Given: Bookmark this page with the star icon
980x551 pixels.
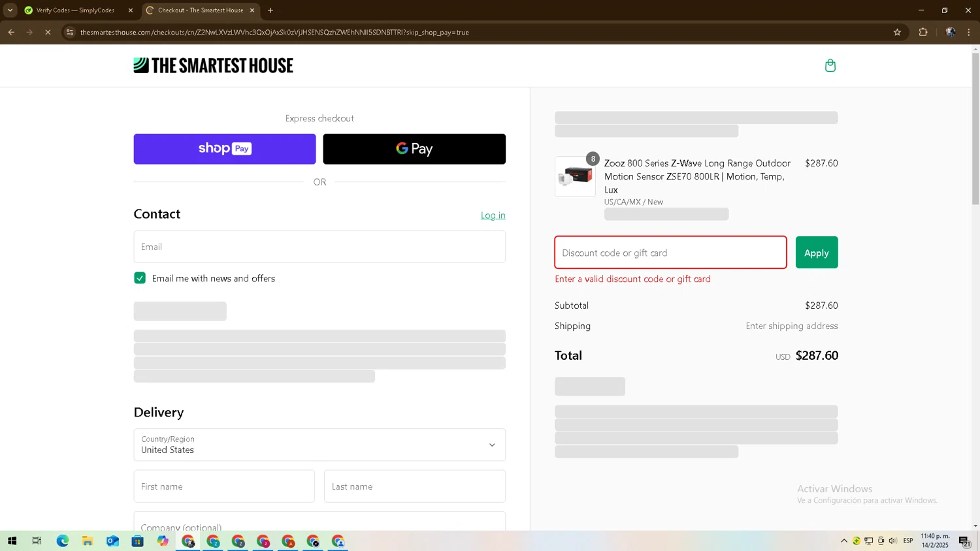Looking at the screenshot, I should tap(897, 32).
